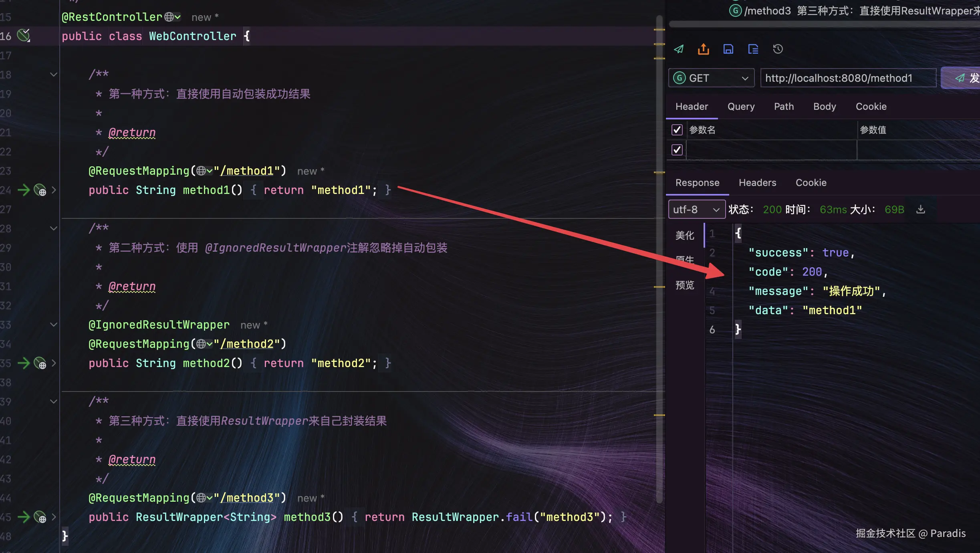Collapse the first Javadoc comment at line 18
980x553 pixels.
coord(53,75)
